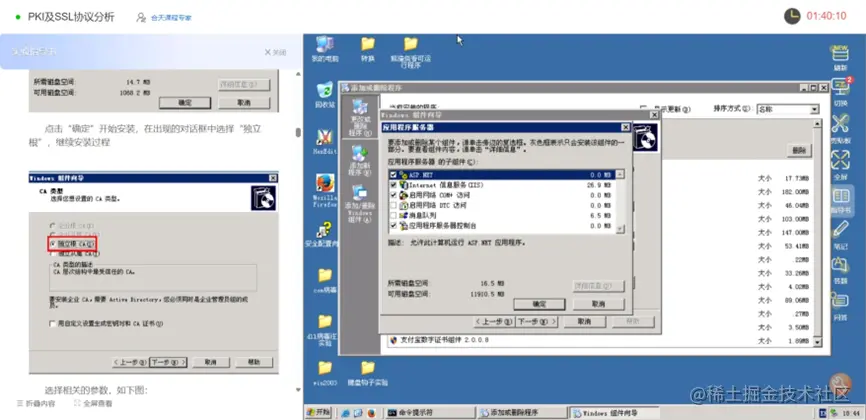The height and width of the screenshot is (420, 866).
Task: Launch Mozilla Firefox from the desktop
Action: pyautogui.click(x=325, y=191)
